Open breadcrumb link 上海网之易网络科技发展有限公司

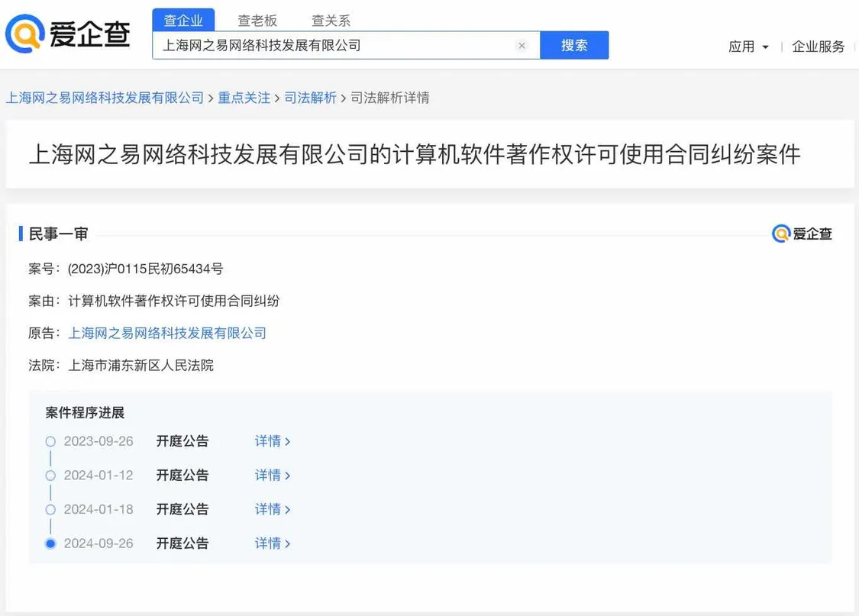tap(105, 98)
